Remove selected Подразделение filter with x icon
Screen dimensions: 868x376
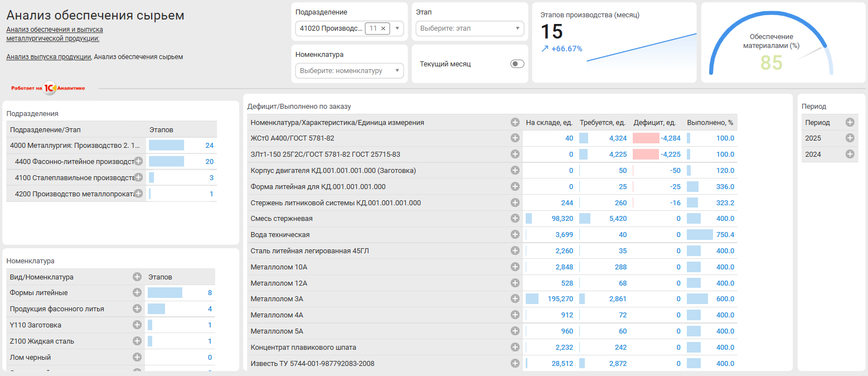(x=383, y=28)
